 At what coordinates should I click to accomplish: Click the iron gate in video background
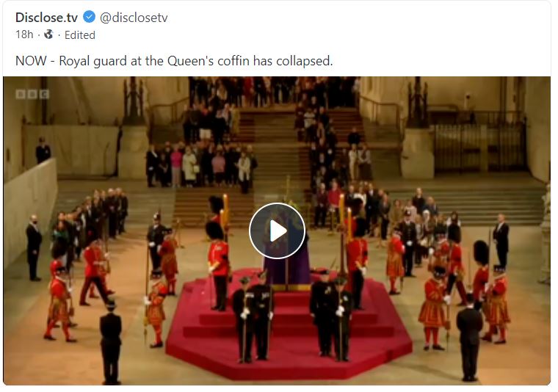[479, 144]
